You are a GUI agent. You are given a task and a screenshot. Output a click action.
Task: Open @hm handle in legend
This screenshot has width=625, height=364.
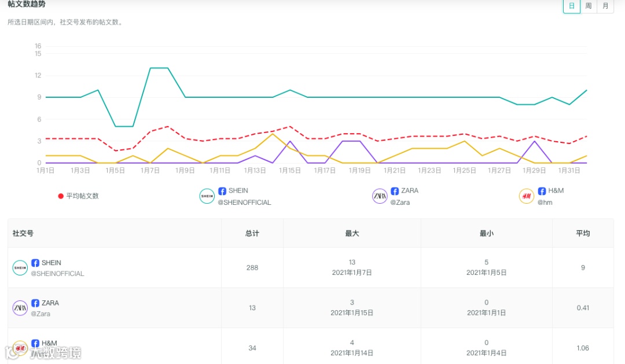click(x=545, y=203)
